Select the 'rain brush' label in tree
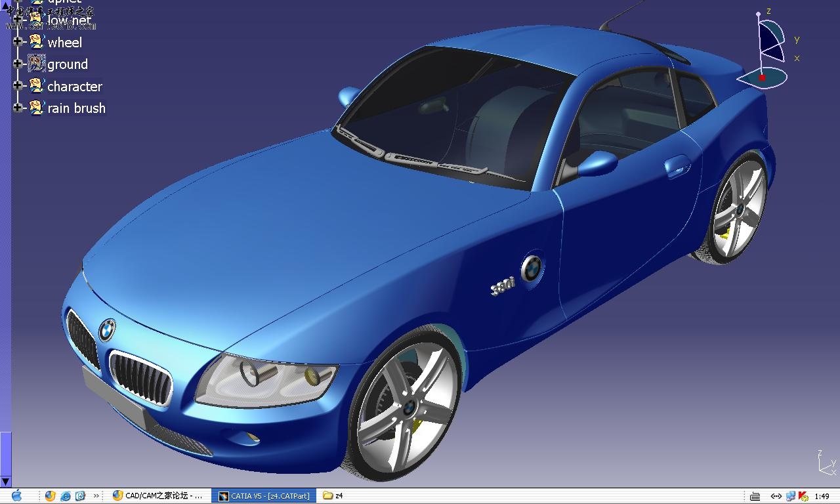Image resolution: width=840 pixels, height=504 pixels. (76, 108)
